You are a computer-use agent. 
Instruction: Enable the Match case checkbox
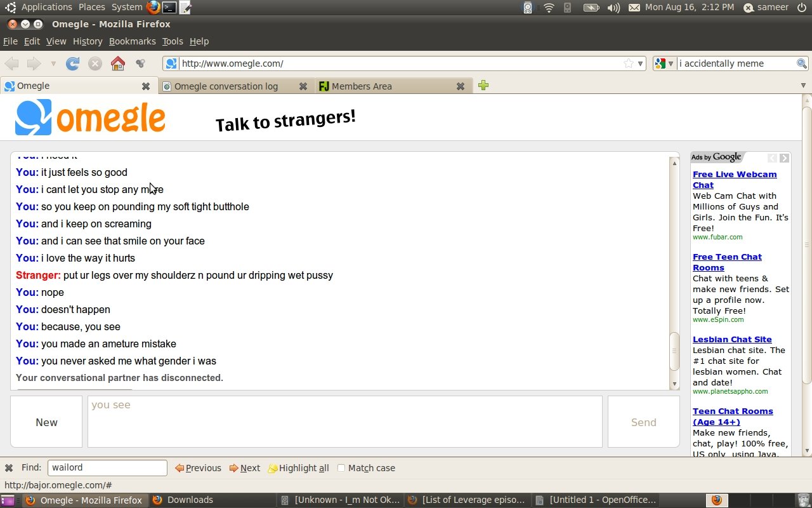[341, 468]
